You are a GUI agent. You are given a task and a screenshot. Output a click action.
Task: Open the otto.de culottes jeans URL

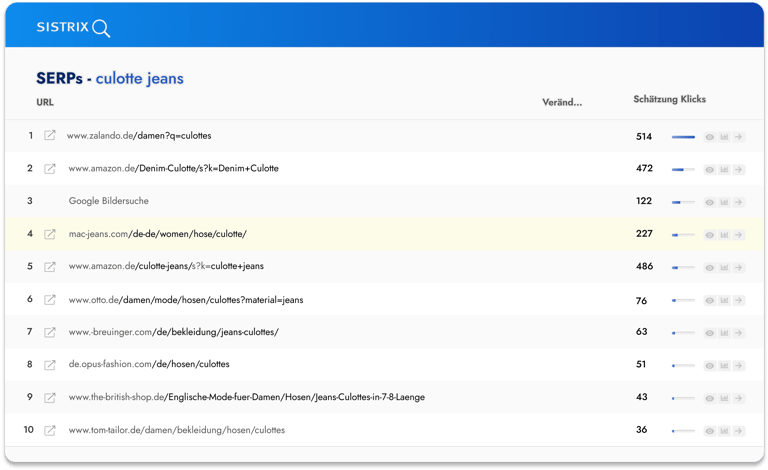point(186,300)
